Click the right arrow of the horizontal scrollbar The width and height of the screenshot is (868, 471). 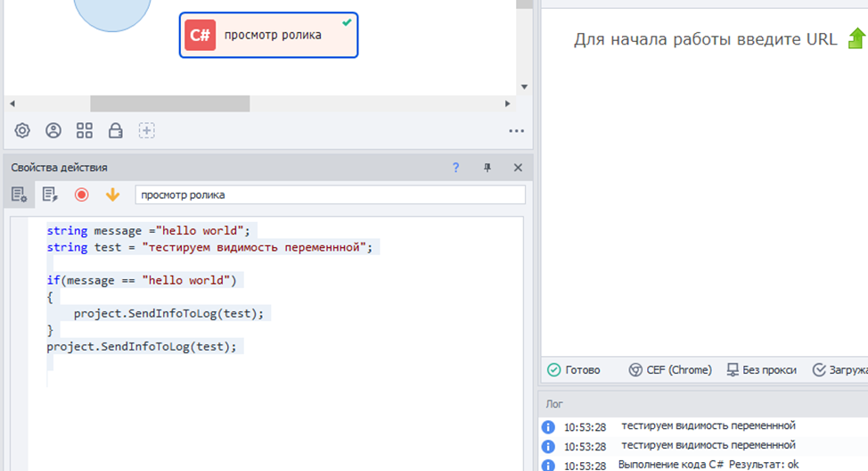point(508,103)
